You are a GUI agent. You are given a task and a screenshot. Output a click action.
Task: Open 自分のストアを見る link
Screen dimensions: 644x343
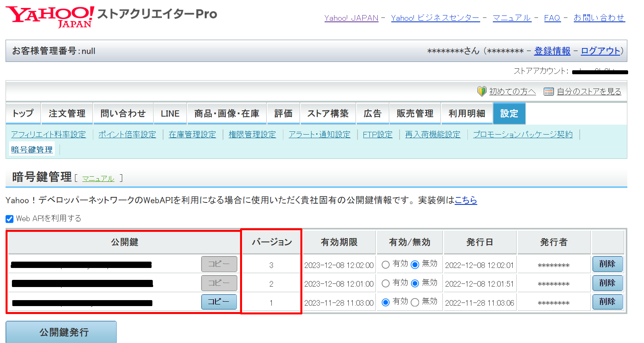pyautogui.click(x=589, y=92)
